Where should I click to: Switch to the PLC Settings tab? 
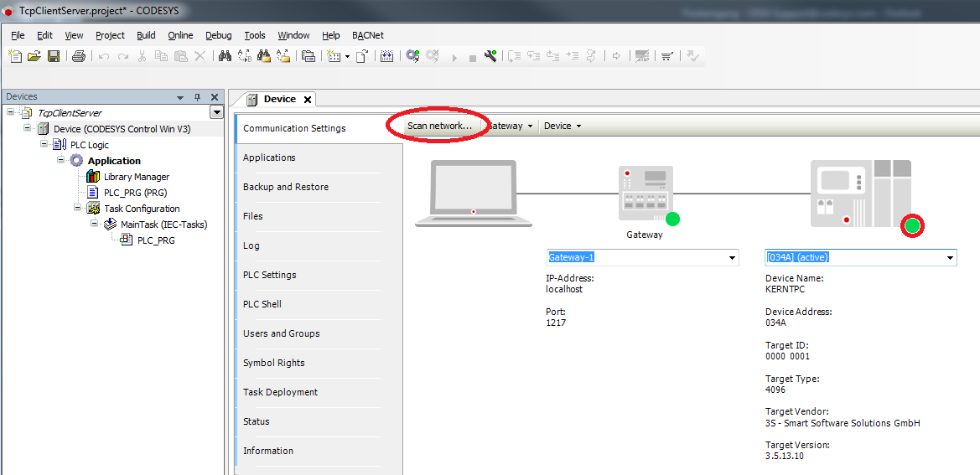tap(269, 275)
